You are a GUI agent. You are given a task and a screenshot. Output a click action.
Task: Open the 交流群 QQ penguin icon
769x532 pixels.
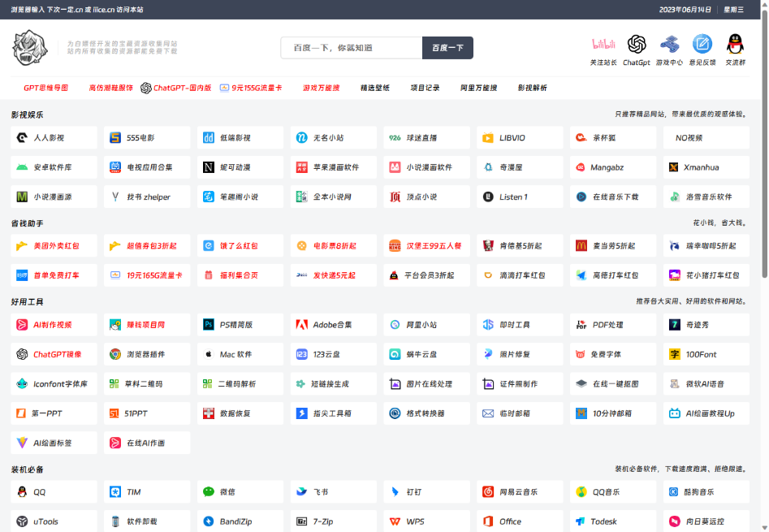735,44
